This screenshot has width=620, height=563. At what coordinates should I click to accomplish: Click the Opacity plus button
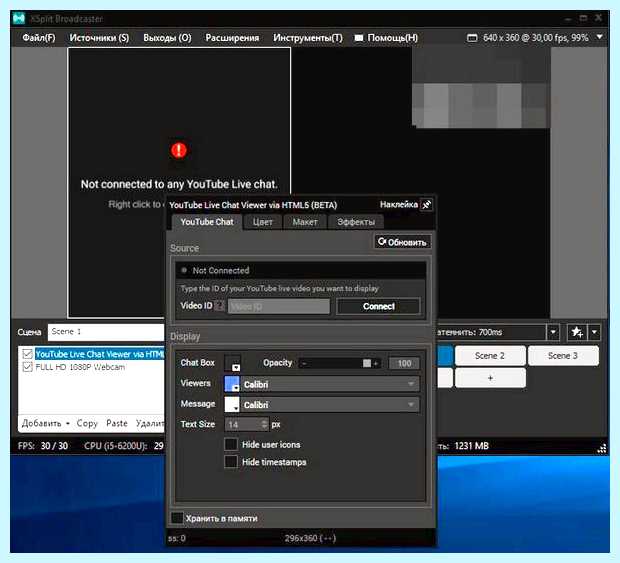coord(376,363)
